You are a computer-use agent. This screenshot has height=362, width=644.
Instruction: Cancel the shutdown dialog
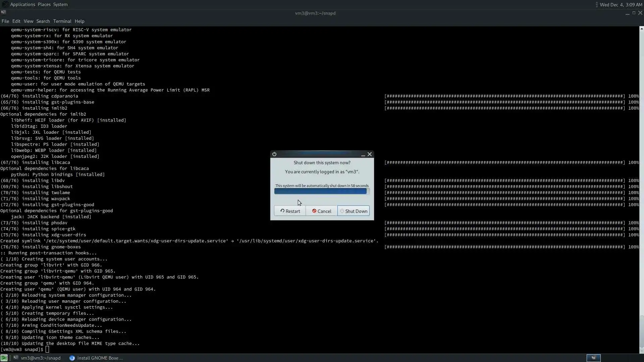[x=322, y=211]
